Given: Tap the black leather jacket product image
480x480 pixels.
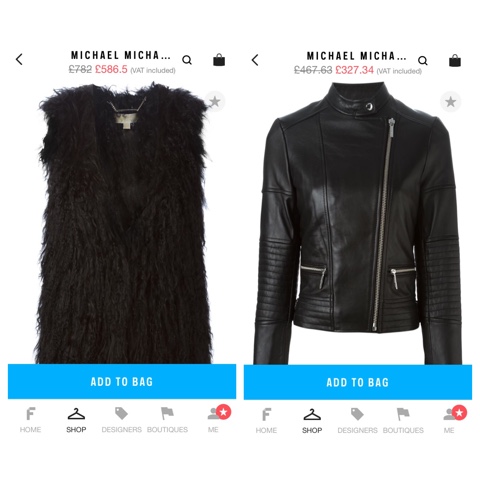Looking at the screenshot, I should pos(358,223).
